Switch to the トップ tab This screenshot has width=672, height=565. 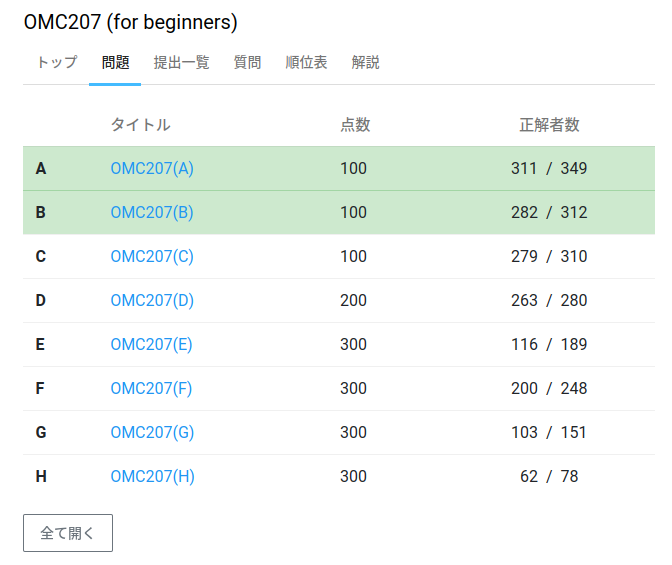57,63
